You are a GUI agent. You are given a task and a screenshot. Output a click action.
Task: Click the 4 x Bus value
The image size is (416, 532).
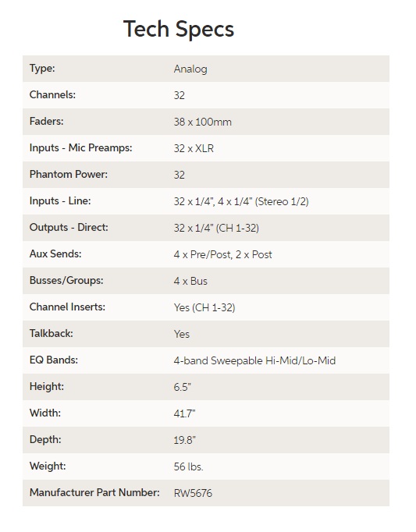(x=190, y=281)
